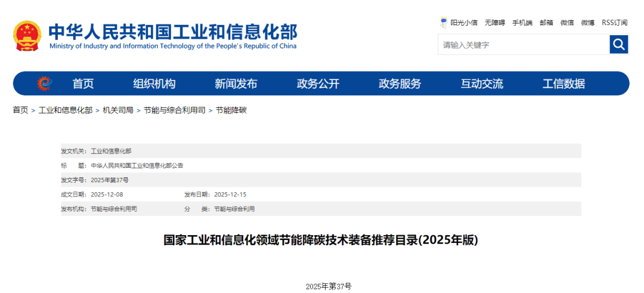This screenshot has width=644, height=293.
Task: Select 分类 value 节能与综合利用
Action: pos(234,209)
